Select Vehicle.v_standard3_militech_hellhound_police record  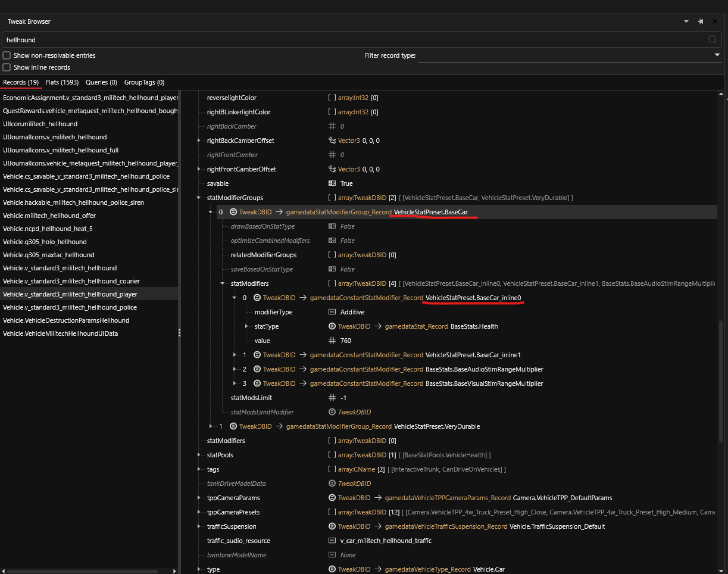click(x=70, y=307)
